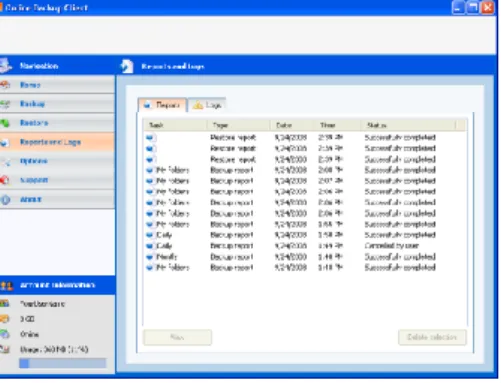Viewport: 501px width, 383px height.
Task: Click the Navigation panel header icon
Action: coord(5,66)
